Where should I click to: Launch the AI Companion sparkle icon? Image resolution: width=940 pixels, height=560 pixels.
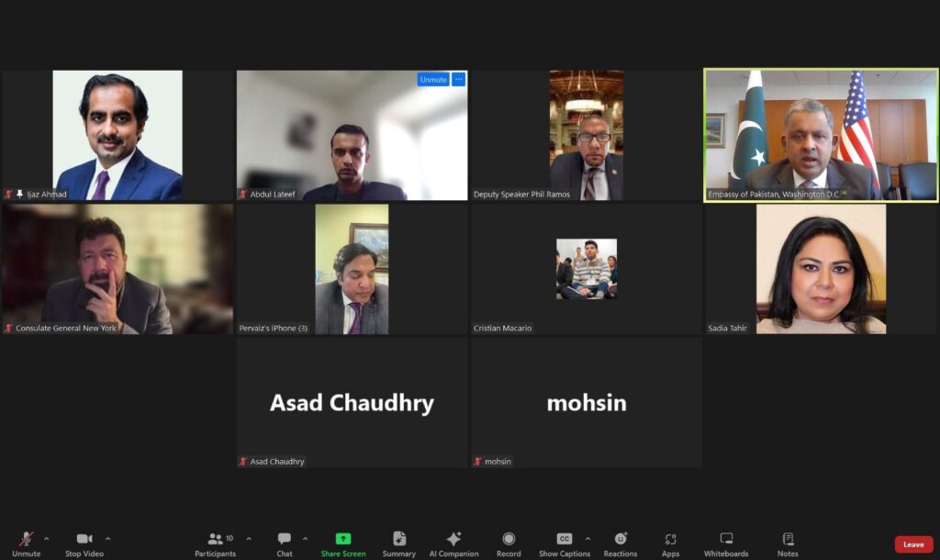(453, 538)
